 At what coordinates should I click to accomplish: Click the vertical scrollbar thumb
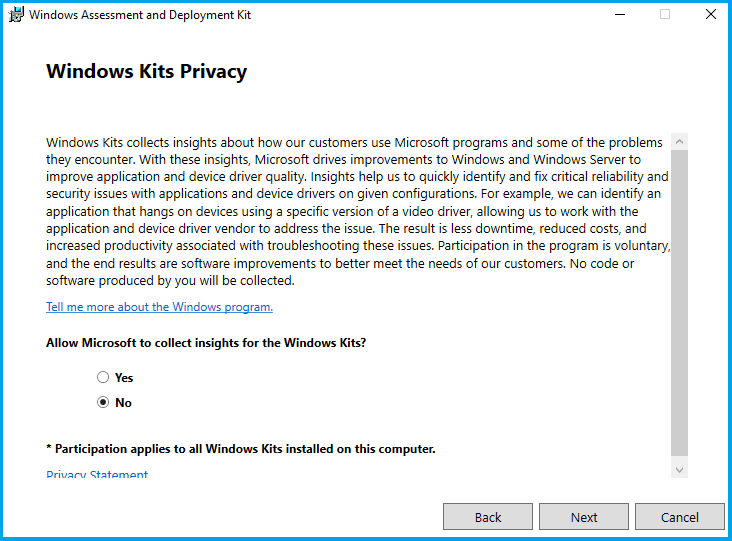tap(679, 300)
